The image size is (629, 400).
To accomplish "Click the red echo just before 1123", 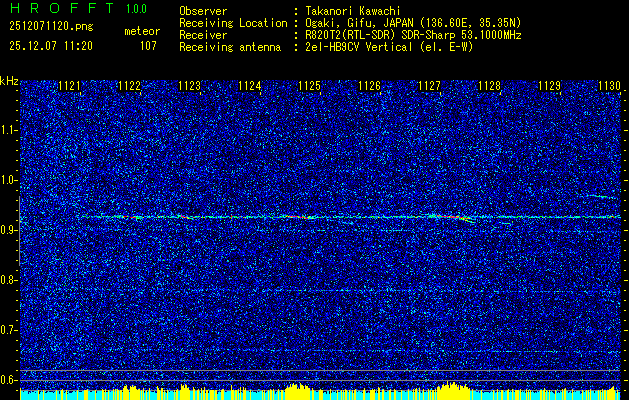I will (x=183, y=217).
